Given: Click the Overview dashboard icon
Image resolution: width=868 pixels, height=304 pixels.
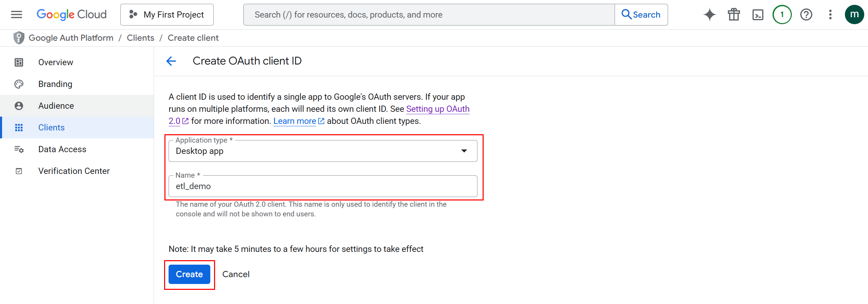Looking at the screenshot, I should click(19, 62).
